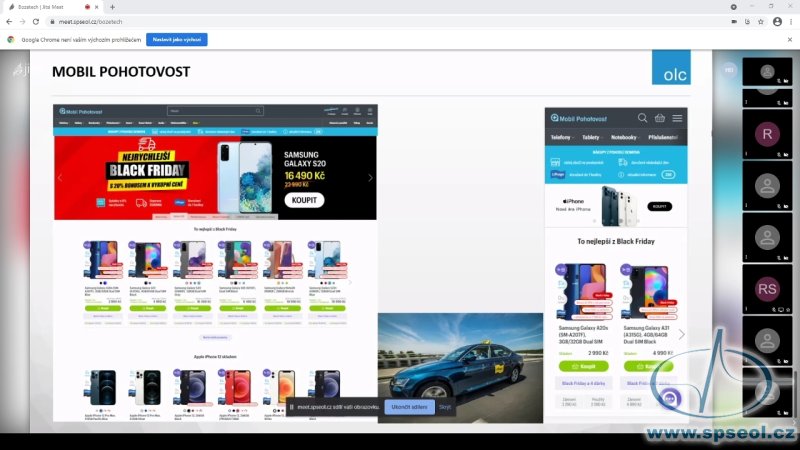Open the Chrome profile avatar menu
Screen dimensions: 800x450
pos(777,22)
